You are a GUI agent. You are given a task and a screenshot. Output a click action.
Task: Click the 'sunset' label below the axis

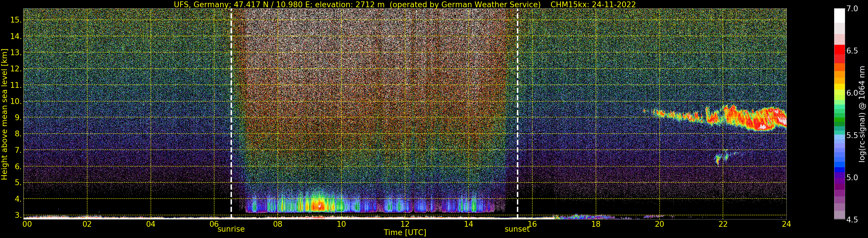click(517, 229)
